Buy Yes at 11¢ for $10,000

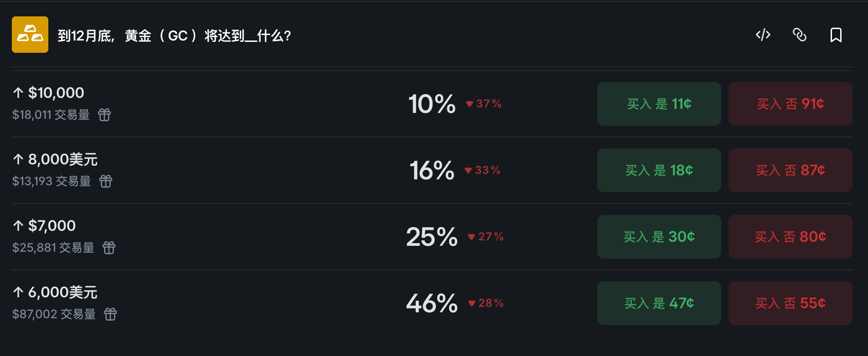pos(659,104)
